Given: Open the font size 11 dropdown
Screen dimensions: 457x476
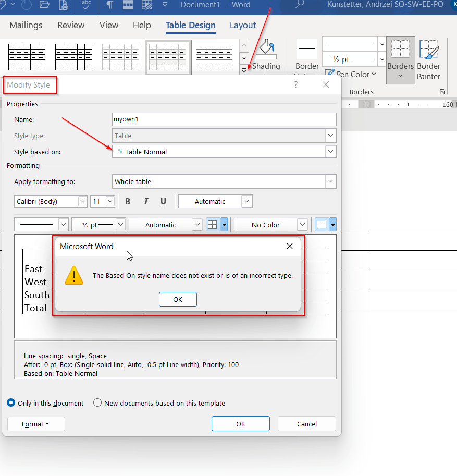Looking at the screenshot, I should pyautogui.click(x=110, y=201).
